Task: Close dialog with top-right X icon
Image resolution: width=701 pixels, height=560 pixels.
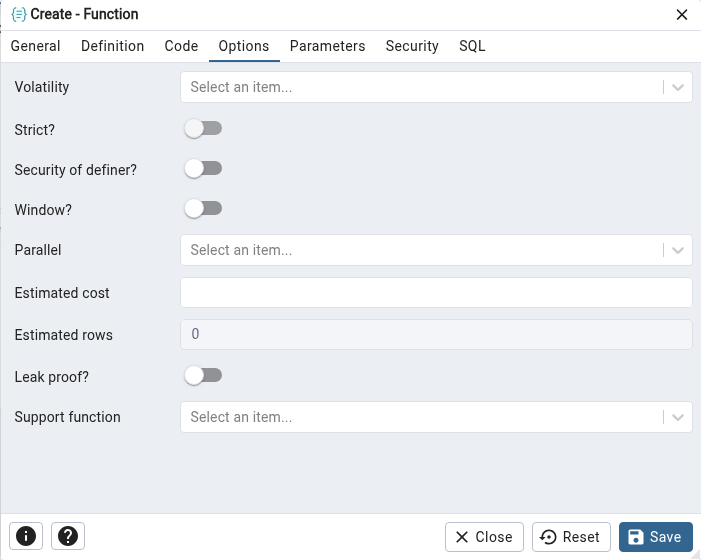Action: coord(682,15)
